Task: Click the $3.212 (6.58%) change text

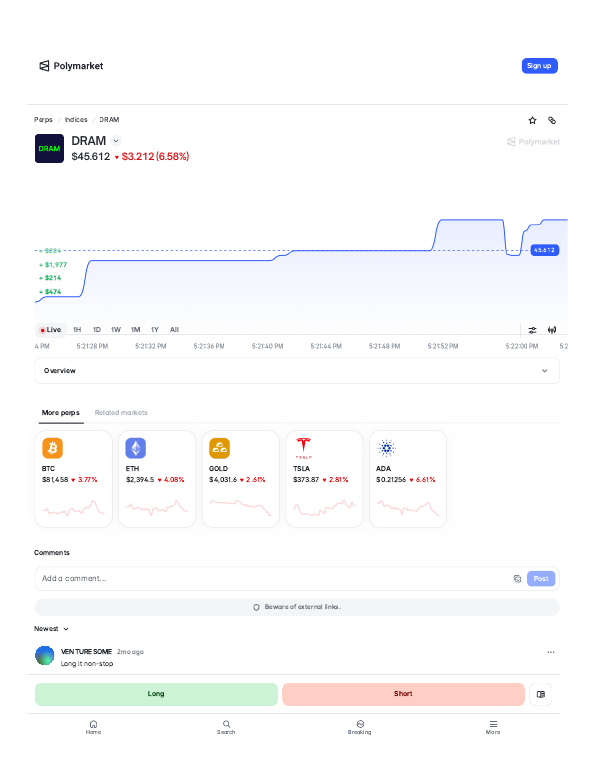Action: coord(155,157)
